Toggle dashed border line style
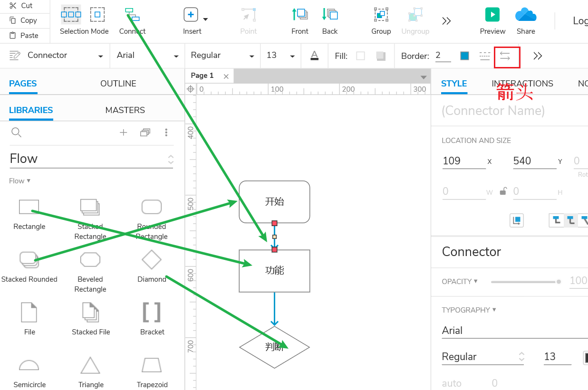 pyautogui.click(x=484, y=56)
